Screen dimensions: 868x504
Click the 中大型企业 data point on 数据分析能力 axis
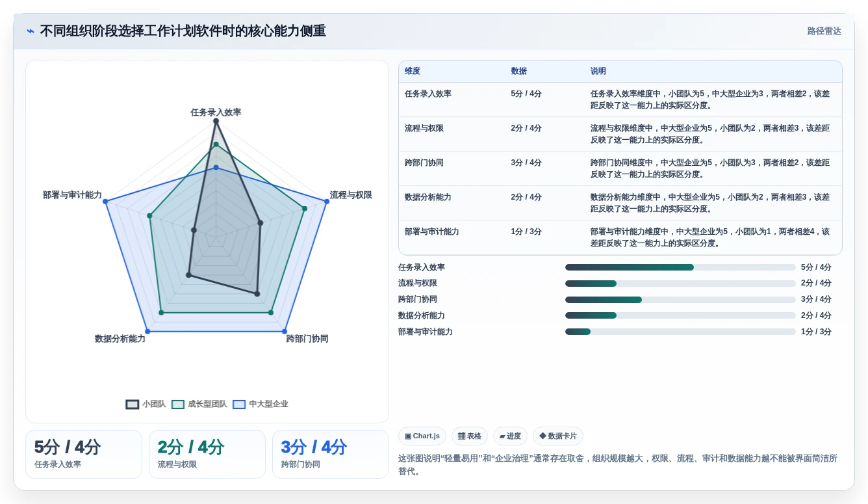147,332
